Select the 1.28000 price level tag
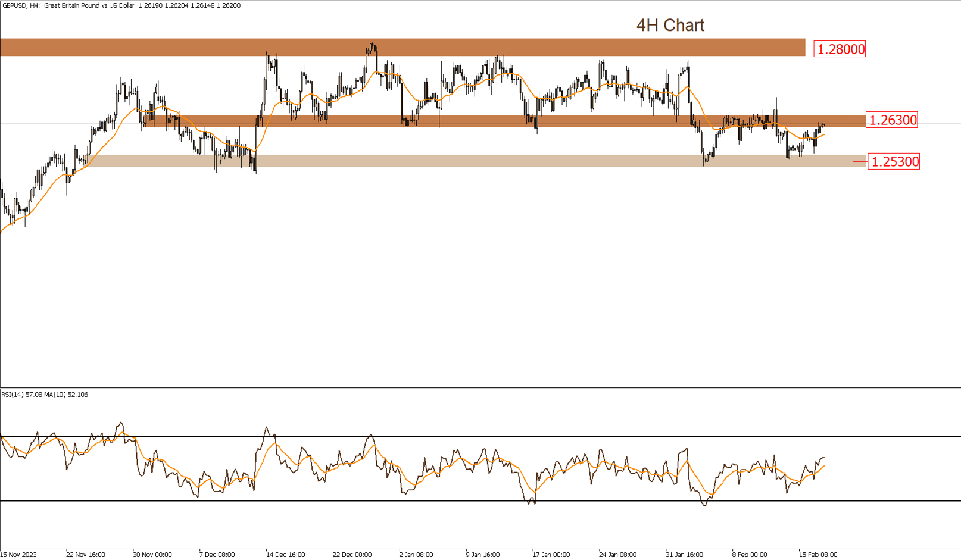The width and height of the screenshot is (961, 560). click(838, 49)
